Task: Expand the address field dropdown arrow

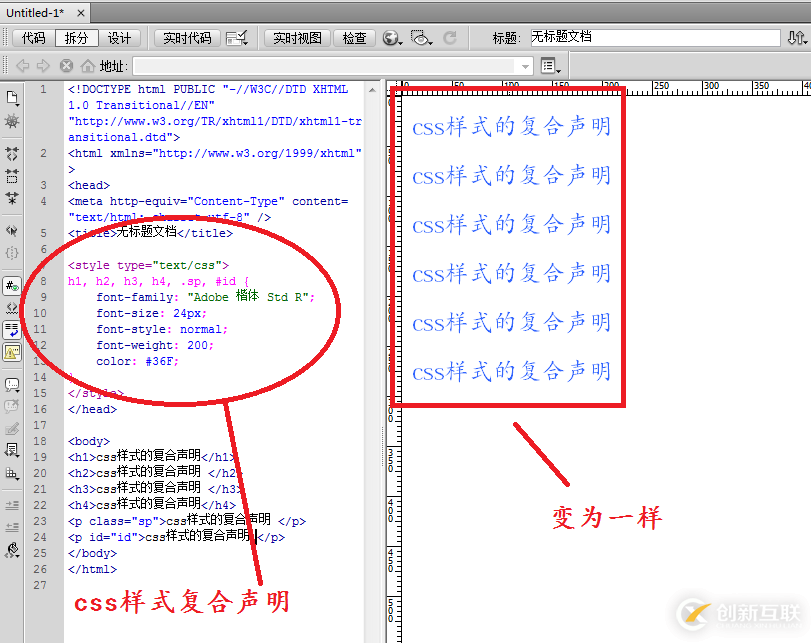Action: point(525,66)
